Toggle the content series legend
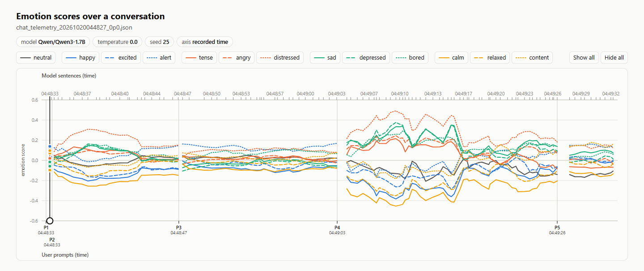 [x=532, y=57]
